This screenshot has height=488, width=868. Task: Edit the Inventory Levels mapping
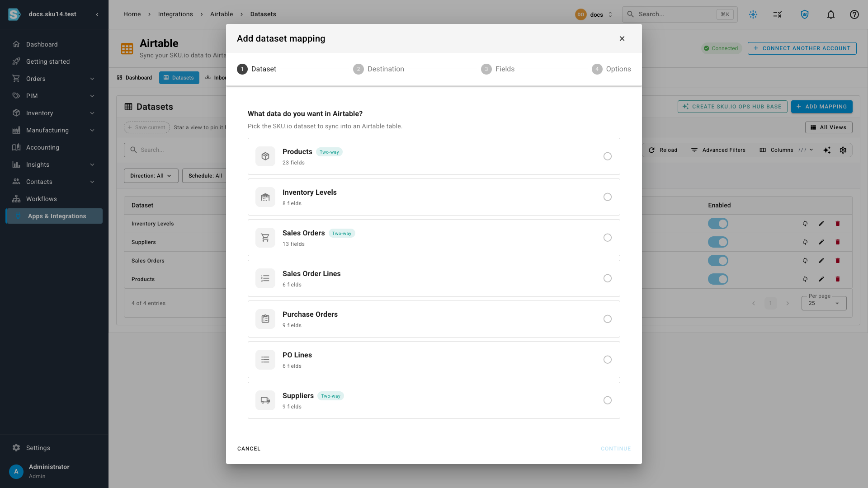[821, 224]
